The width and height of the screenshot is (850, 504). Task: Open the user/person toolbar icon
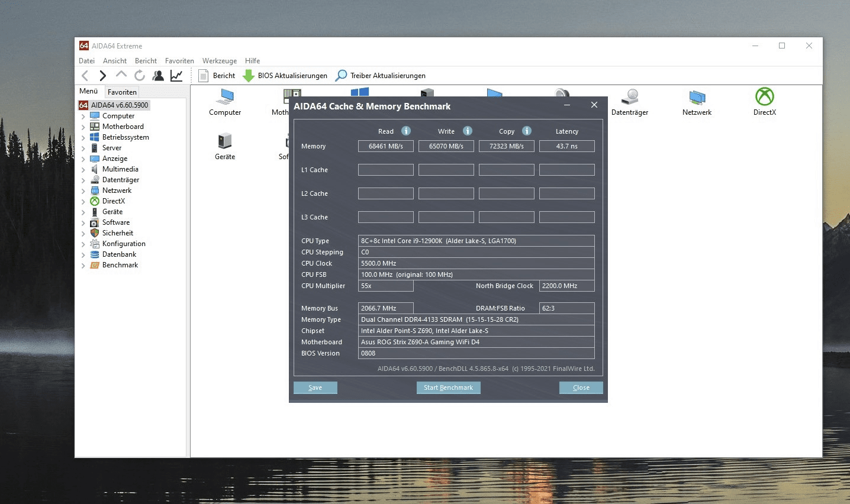point(158,75)
